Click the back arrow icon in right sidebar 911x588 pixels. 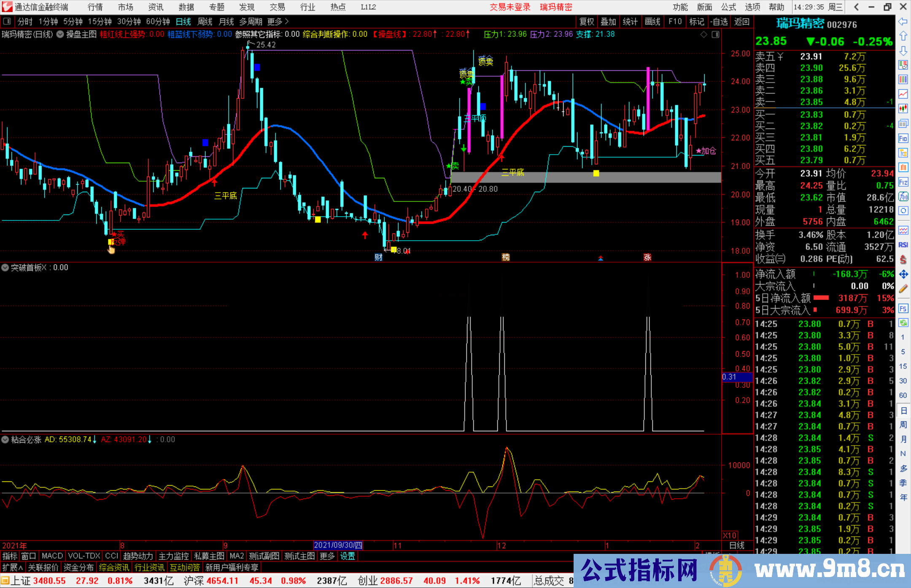click(x=903, y=21)
